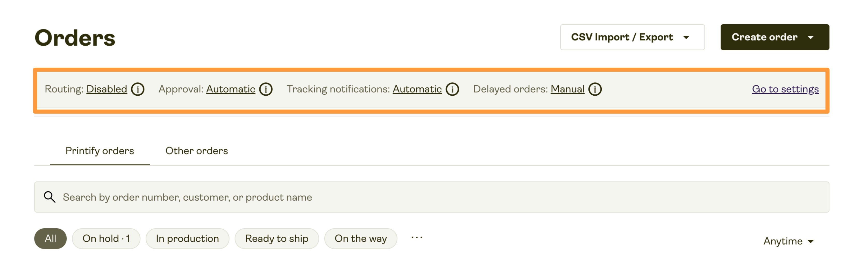Viewport: 868px width, 261px height.
Task: Select the All filter chip
Action: [51, 238]
